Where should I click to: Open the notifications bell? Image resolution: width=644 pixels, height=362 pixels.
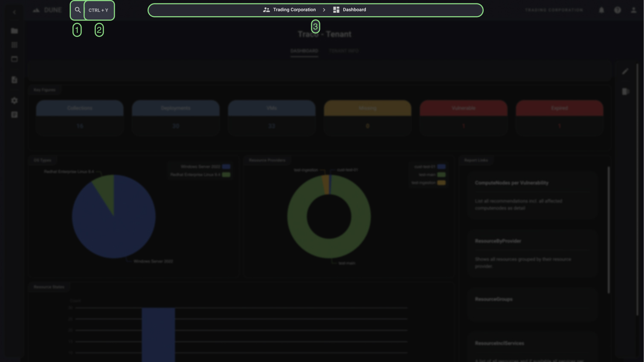click(601, 10)
